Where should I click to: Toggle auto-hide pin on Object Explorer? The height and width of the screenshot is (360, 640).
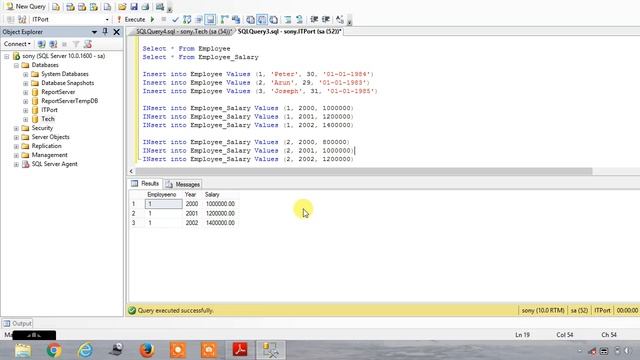tap(105, 32)
